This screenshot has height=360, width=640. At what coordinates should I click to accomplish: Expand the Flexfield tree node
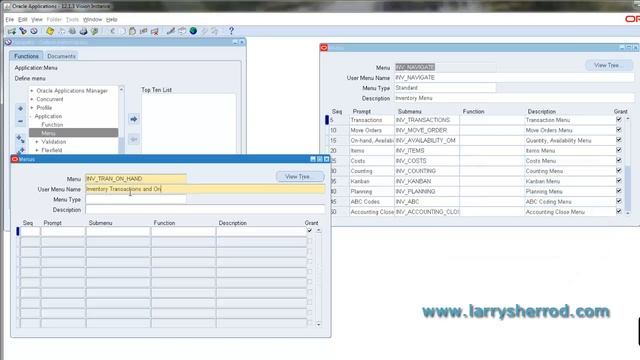pos(37,150)
